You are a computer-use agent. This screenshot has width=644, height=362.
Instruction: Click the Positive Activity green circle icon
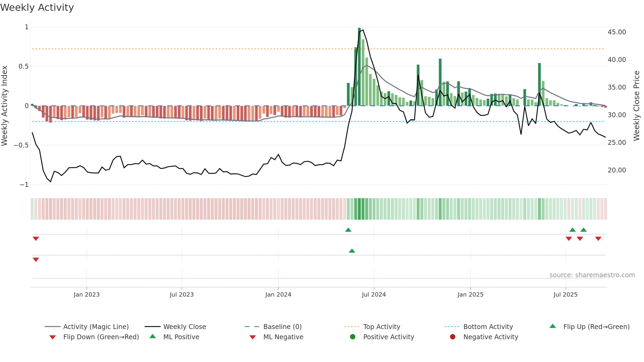click(353, 337)
